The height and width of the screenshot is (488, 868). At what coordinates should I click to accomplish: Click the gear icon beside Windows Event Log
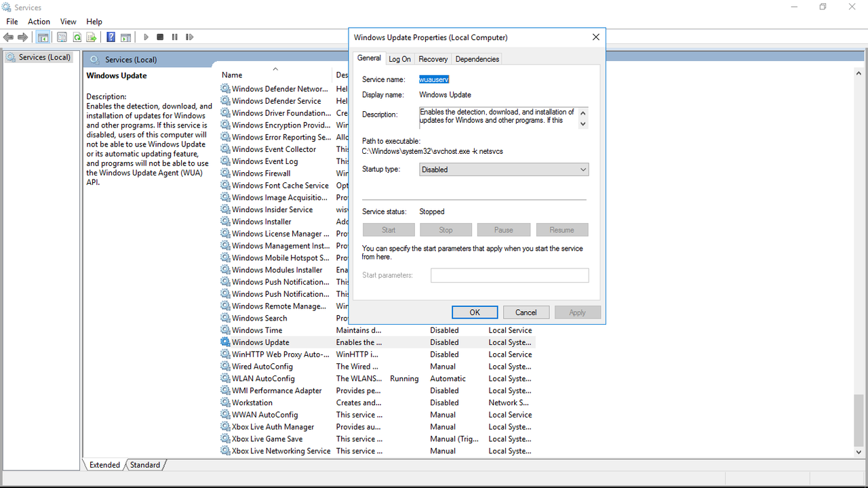[x=225, y=161]
